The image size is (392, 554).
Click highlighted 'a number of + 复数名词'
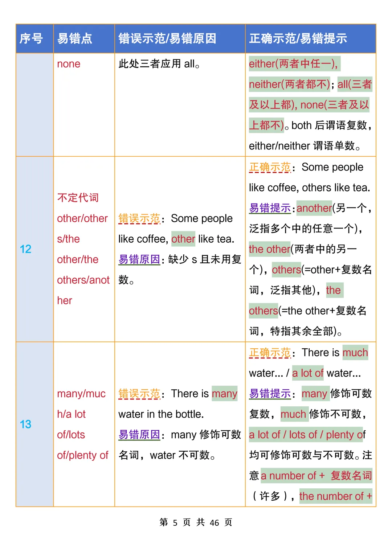317,476
